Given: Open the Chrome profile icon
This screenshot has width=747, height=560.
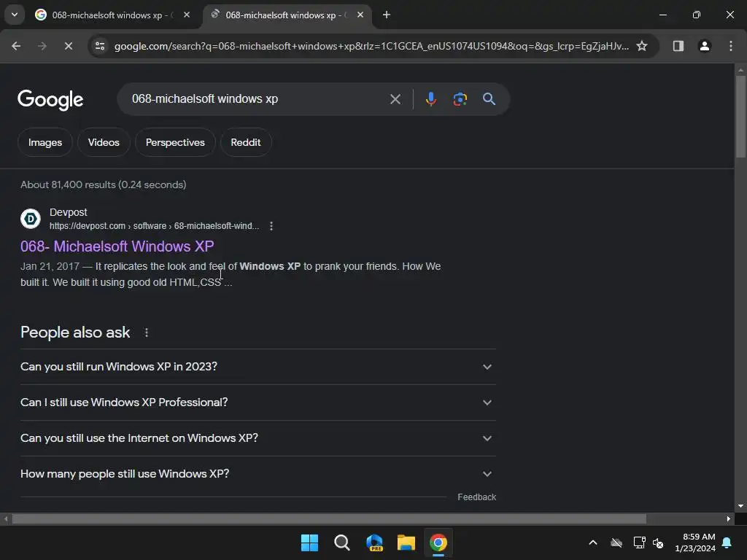Looking at the screenshot, I should click(704, 46).
